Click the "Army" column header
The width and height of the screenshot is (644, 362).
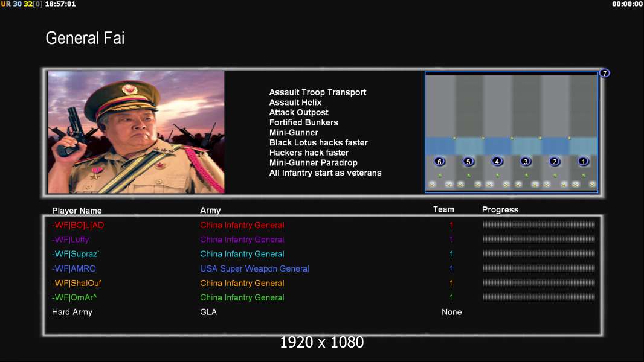(210, 211)
